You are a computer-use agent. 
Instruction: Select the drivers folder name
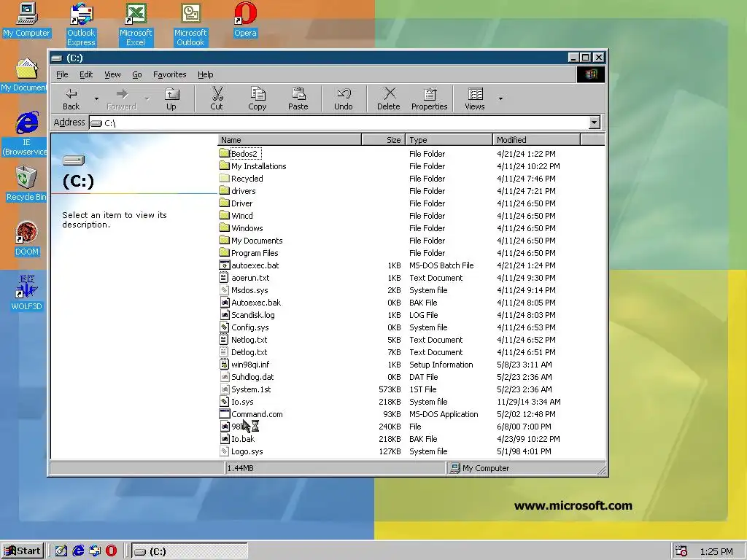click(244, 191)
